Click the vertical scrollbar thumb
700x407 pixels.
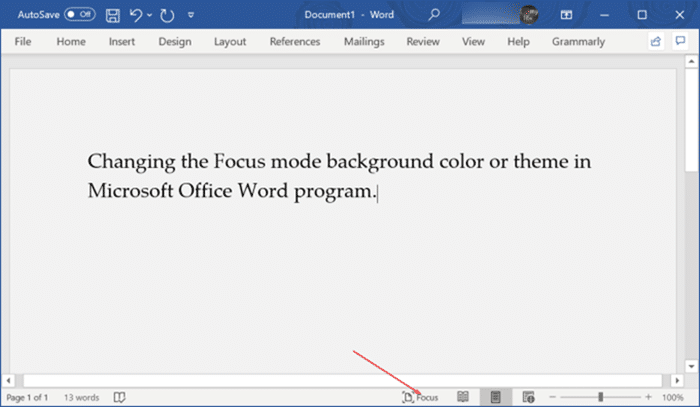tap(692, 120)
